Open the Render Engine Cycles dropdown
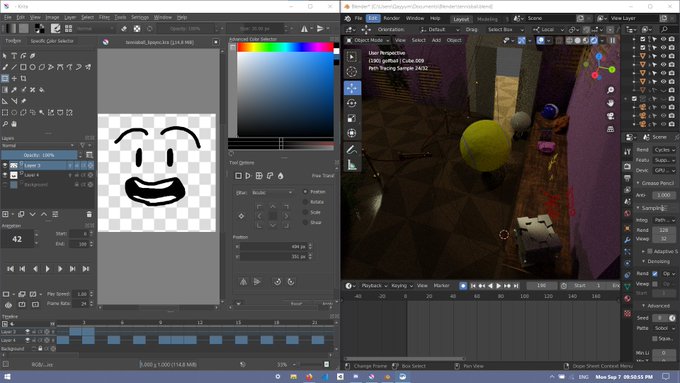Viewport: 680px width, 383px height. click(x=664, y=150)
